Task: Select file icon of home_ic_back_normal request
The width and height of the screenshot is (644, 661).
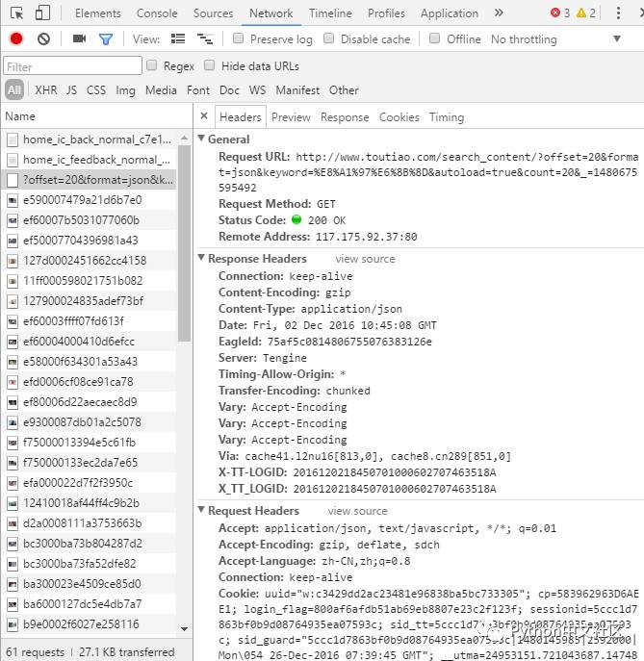Action: click(x=13, y=140)
